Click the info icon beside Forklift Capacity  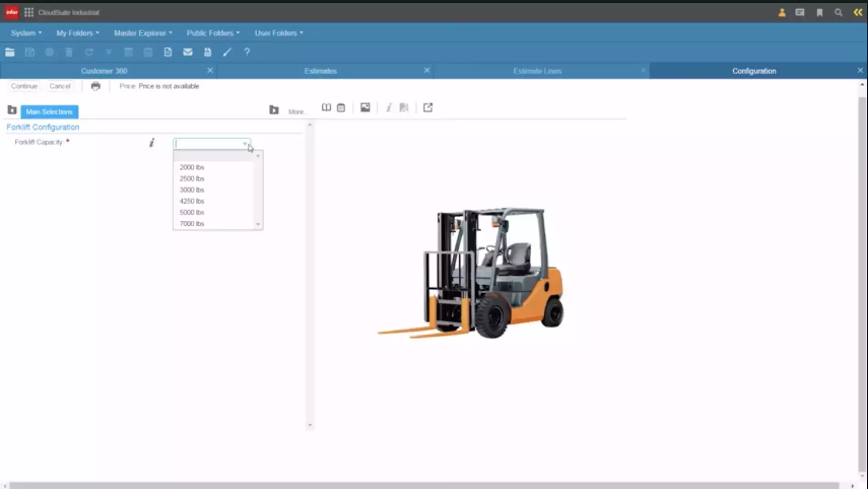152,142
